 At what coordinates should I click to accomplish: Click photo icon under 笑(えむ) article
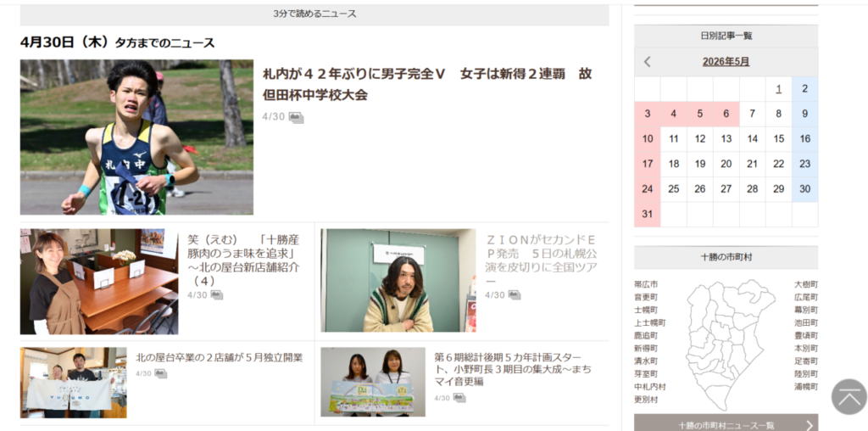coord(216,295)
